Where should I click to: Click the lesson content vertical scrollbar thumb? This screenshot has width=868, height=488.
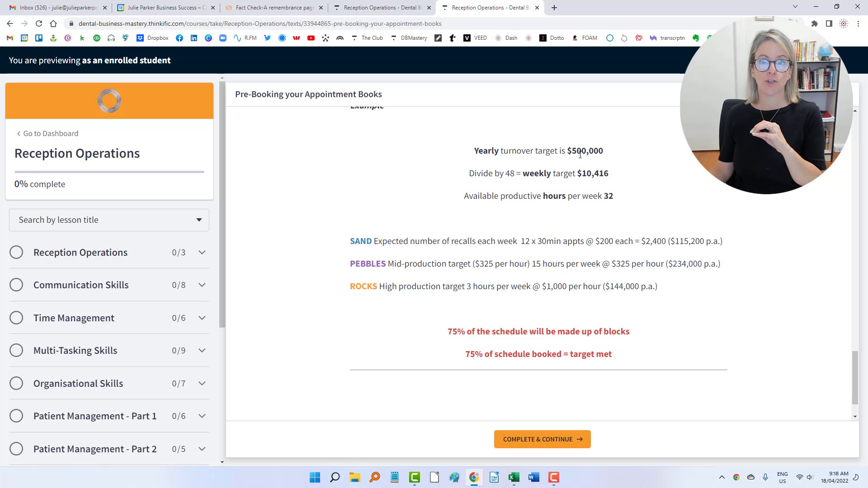tap(854, 378)
